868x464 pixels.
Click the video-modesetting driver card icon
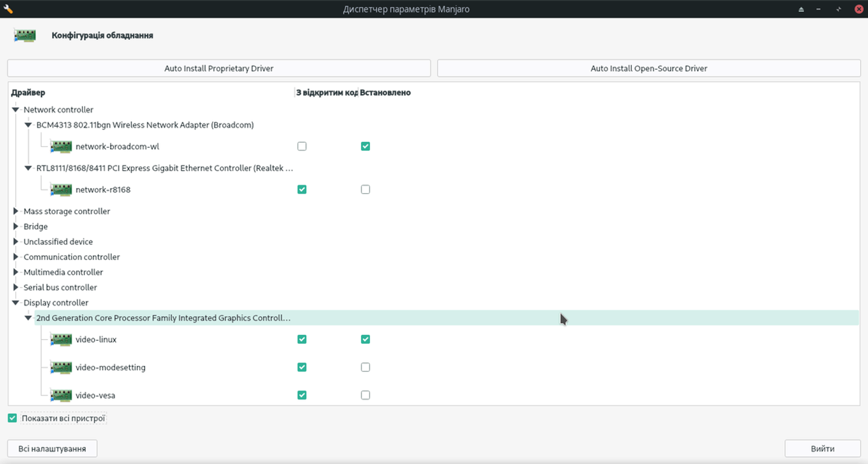coord(61,367)
